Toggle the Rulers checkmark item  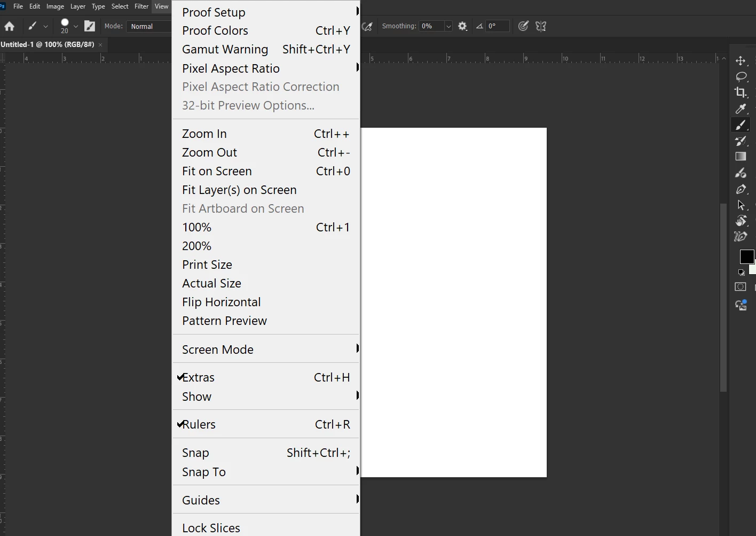[266, 424]
